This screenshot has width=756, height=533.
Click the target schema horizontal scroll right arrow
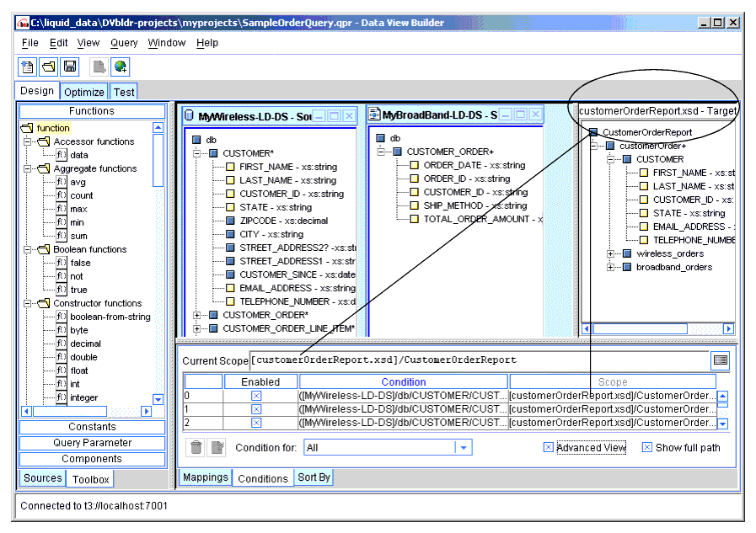pos(728,328)
